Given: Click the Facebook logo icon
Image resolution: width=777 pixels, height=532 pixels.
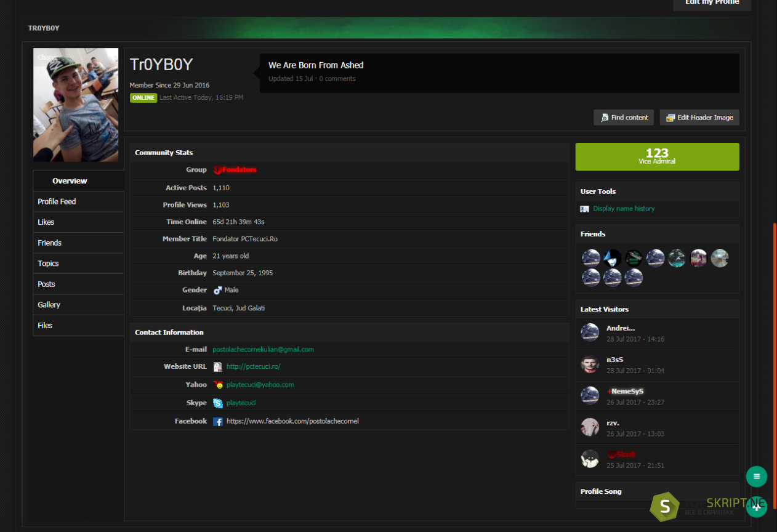Looking at the screenshot, I should pyautogui.click(x=218, y=422).
